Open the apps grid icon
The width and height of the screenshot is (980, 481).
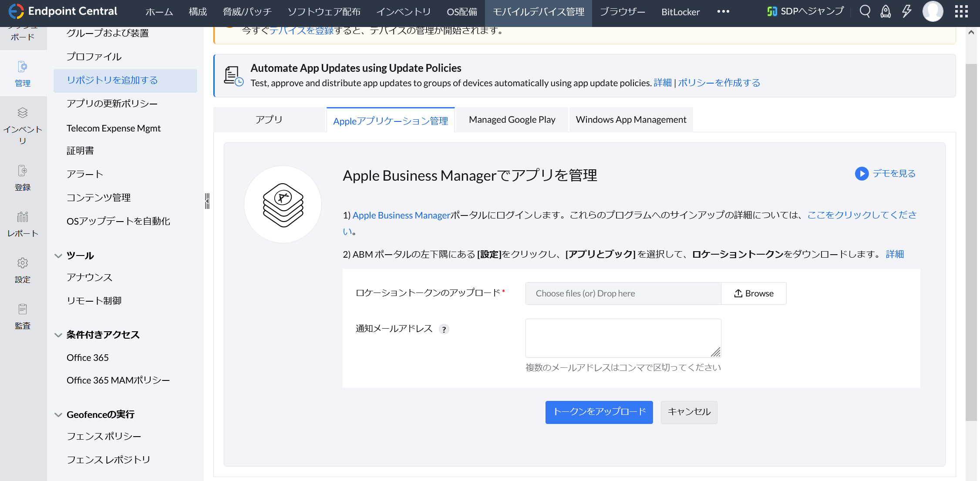(x=961, y=12)
